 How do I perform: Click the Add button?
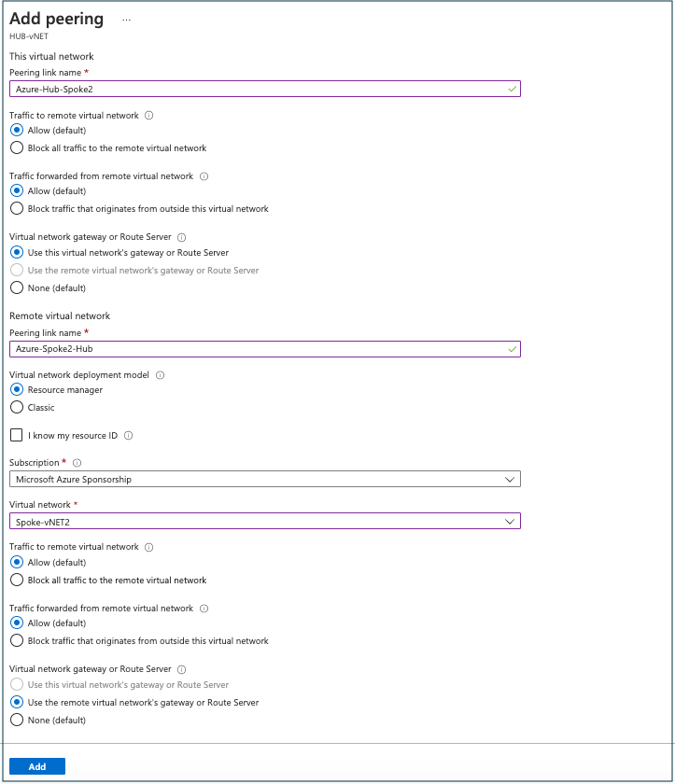click(x=36, y=765)
